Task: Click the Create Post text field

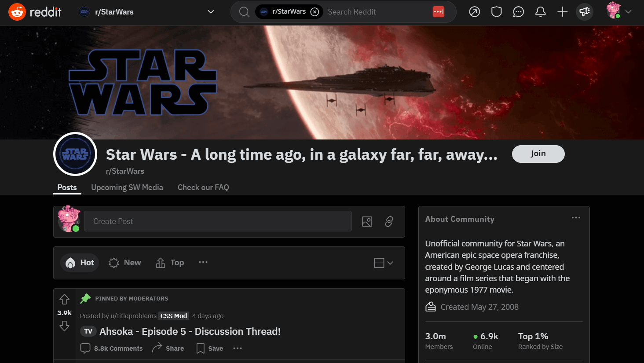Action: pos(218,221)
